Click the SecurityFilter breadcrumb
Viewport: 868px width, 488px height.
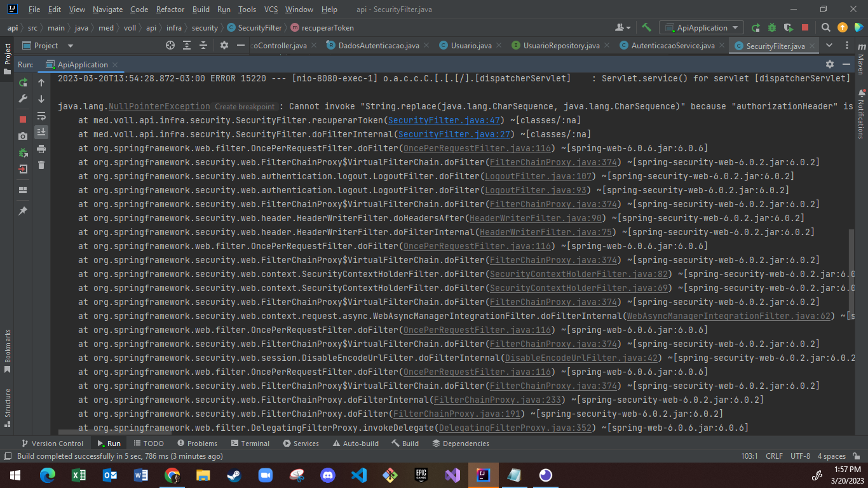click(x=254, y=28)
